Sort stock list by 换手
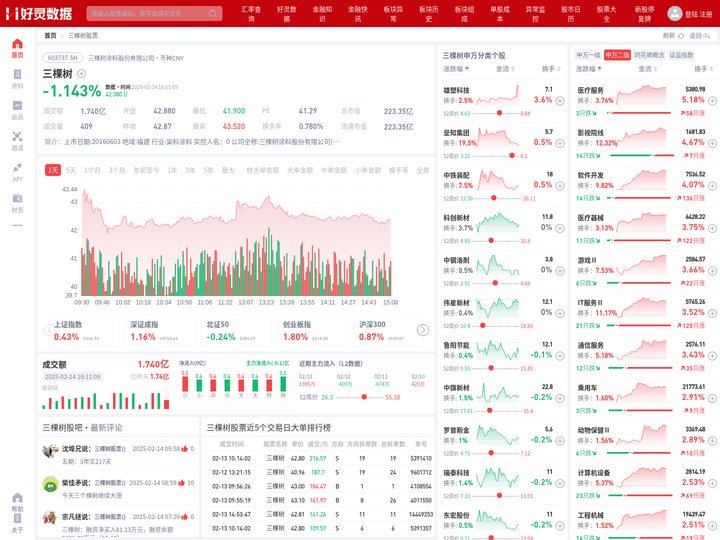The height and width of the screenshot is (540, 720). pos(551,69)
